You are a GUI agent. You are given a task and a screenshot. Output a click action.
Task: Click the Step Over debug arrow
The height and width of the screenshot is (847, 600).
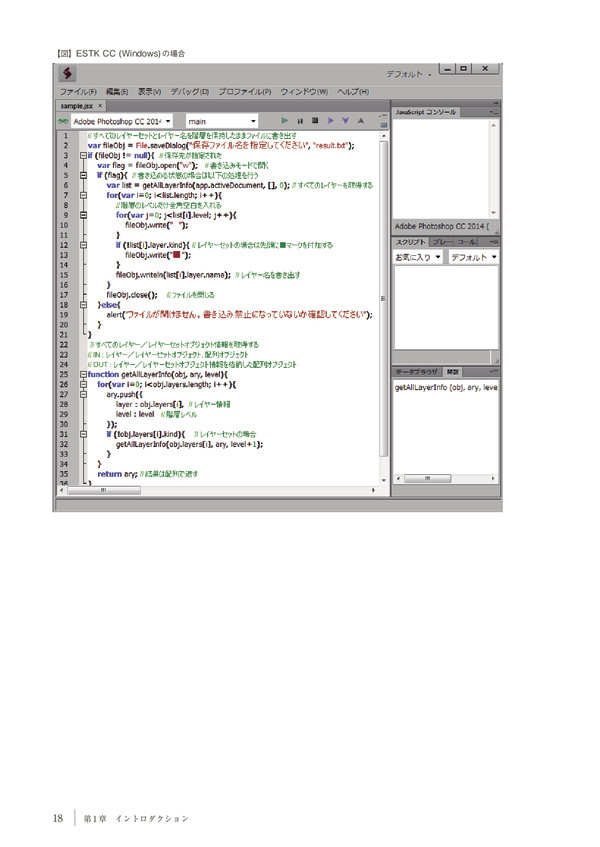click(x=331, y=120)
